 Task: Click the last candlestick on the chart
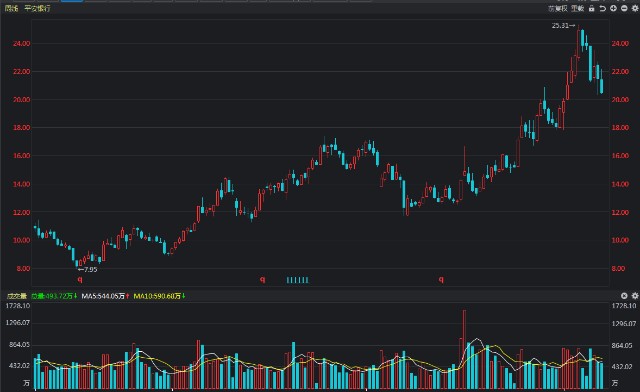point(602,86)
